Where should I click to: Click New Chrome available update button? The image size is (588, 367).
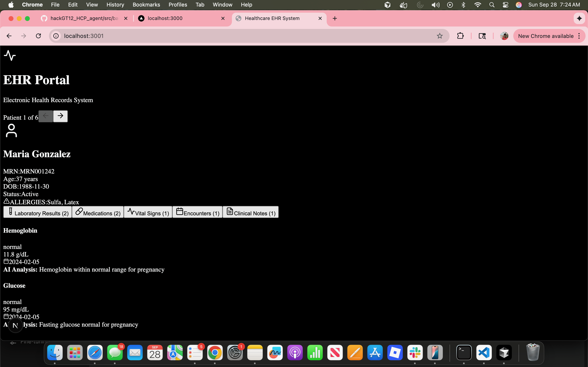point(546,36)
